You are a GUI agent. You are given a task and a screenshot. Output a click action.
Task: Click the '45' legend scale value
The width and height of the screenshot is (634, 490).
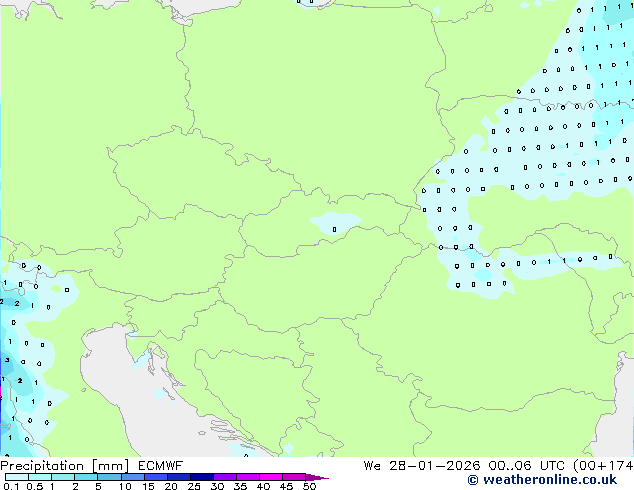click(286, 486)
